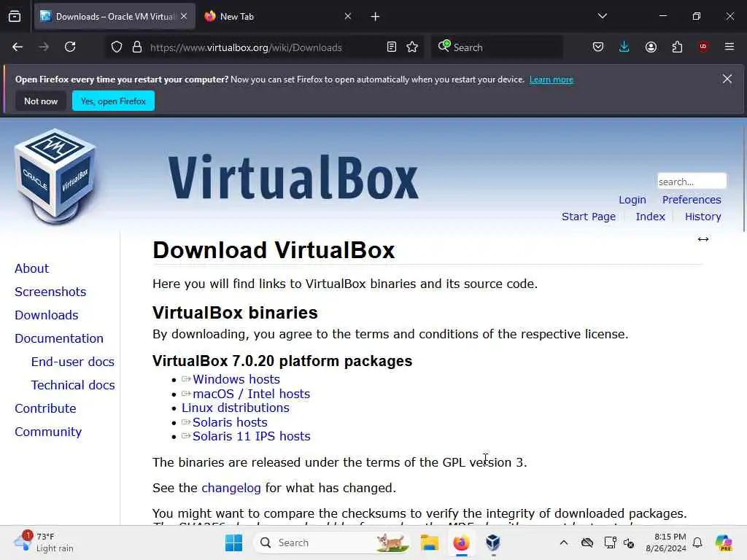Click the taskbar Search box
747x560 pixels.
pos(332,542)
